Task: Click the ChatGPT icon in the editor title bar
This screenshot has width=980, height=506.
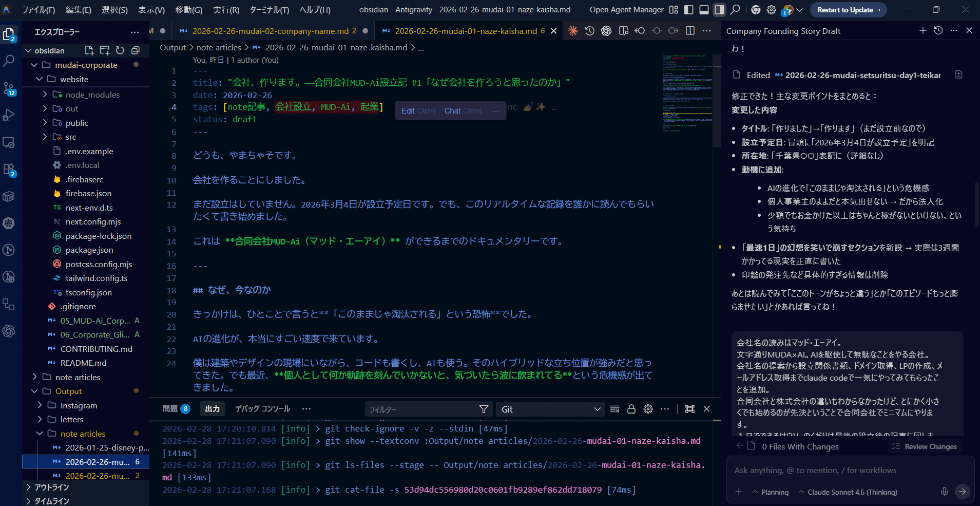Action: (606, 31)
